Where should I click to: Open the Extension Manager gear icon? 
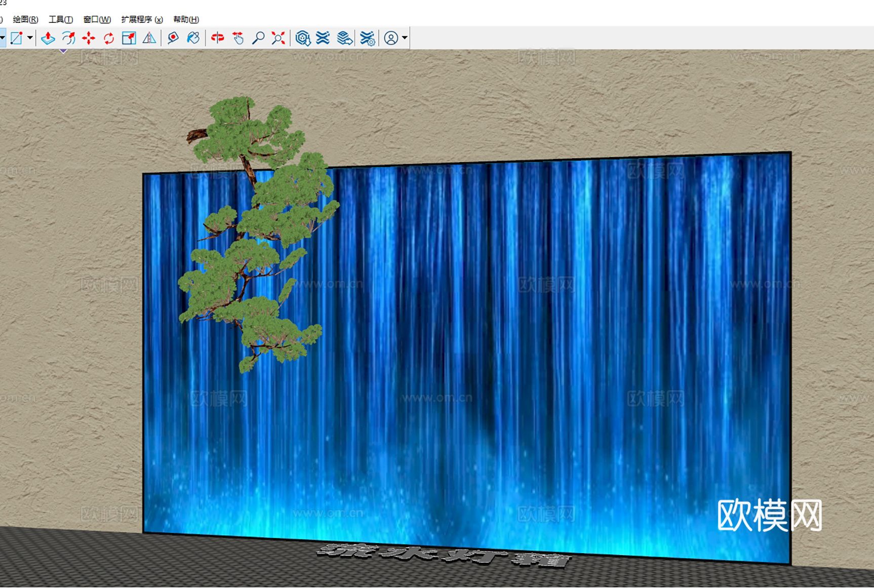tap(368, 38)
